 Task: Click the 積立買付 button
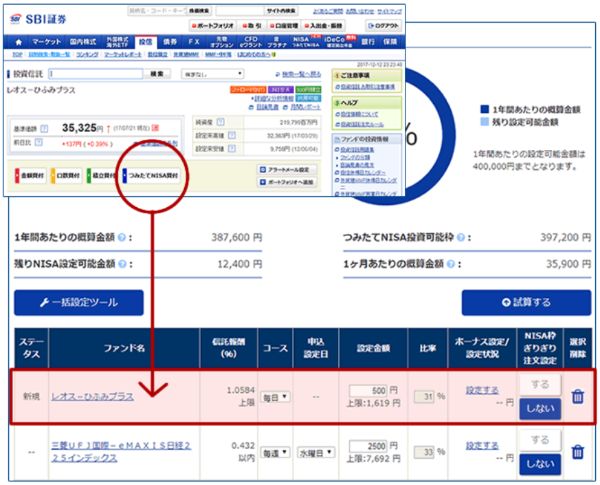click(x=101, y=176)
